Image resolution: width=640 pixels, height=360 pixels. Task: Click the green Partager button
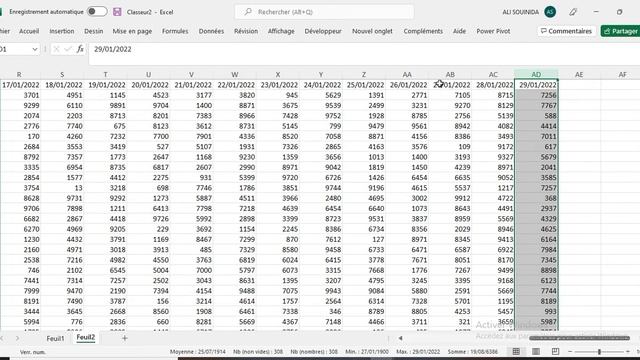[x=621, y=31]
